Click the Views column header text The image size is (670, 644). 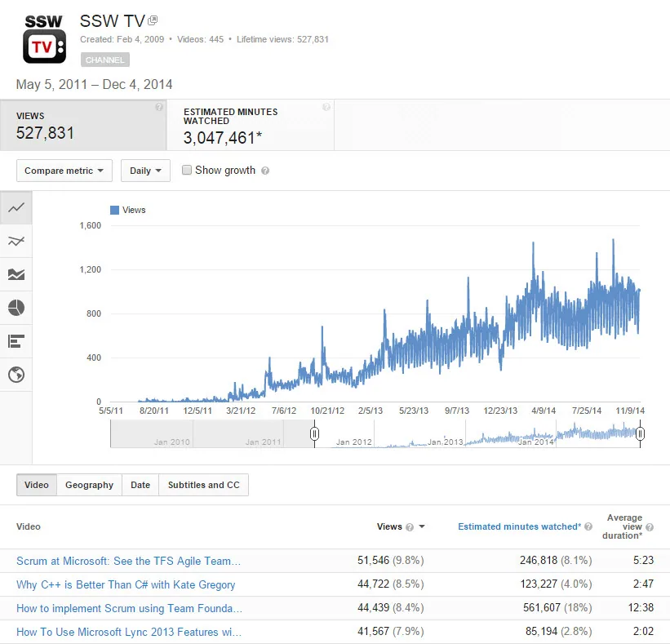point(389,527)
